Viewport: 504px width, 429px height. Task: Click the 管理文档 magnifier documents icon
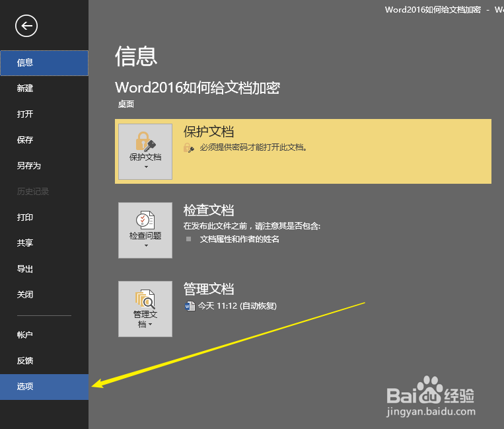pyautogui.click(x=145, y=299)
